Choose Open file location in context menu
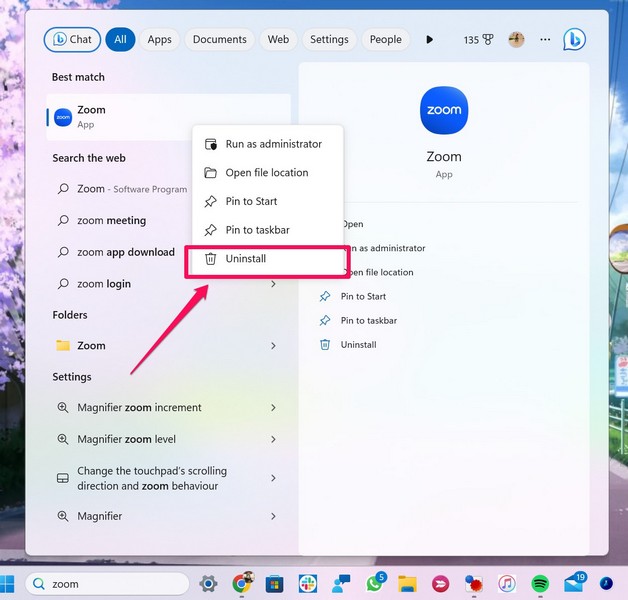 (x=266, y=173)
